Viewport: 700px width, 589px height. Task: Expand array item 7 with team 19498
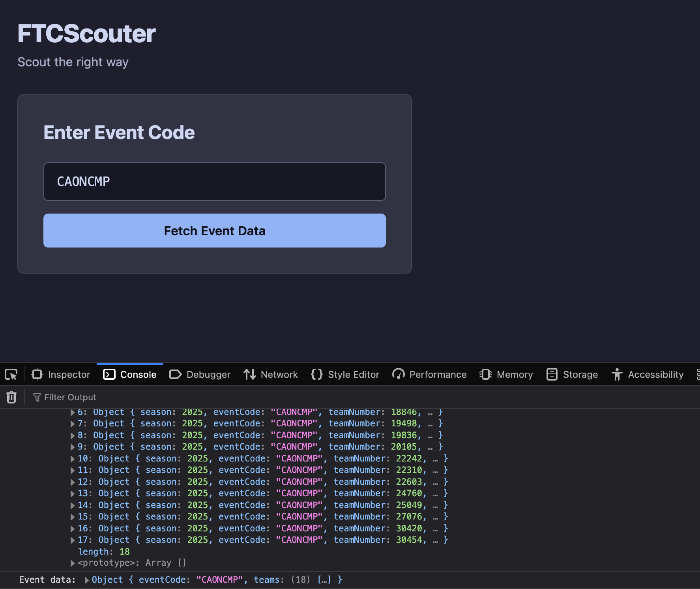coord(73,424)
